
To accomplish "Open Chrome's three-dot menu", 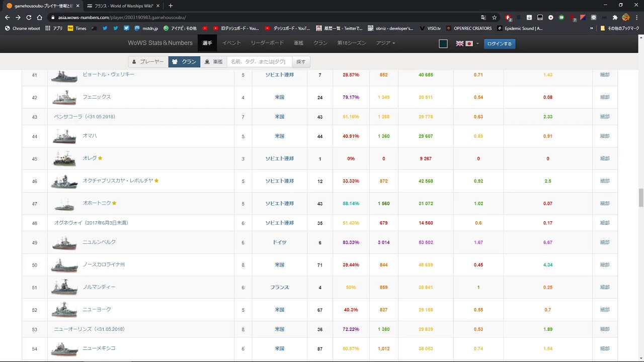I will tap(636, 17).
